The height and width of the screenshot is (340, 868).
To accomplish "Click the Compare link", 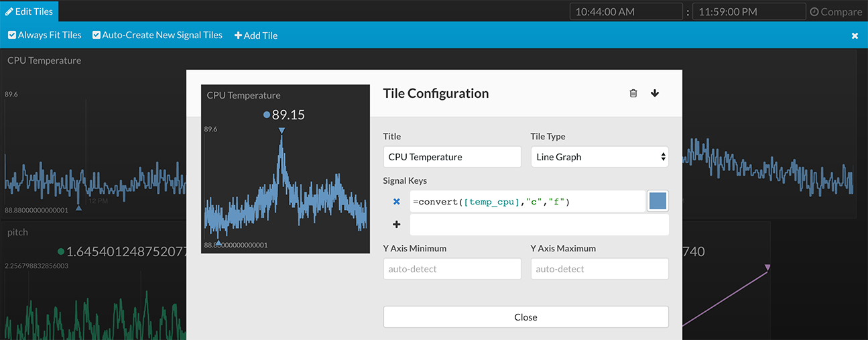I will [x=841, y=12].
